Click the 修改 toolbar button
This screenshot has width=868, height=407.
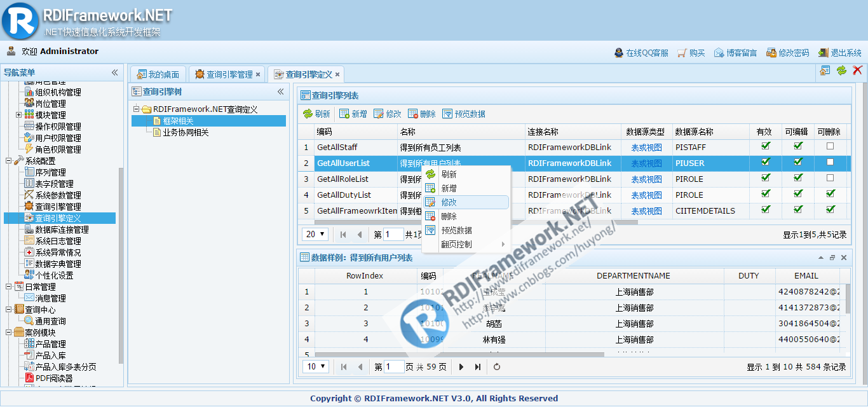coord(387,114)
